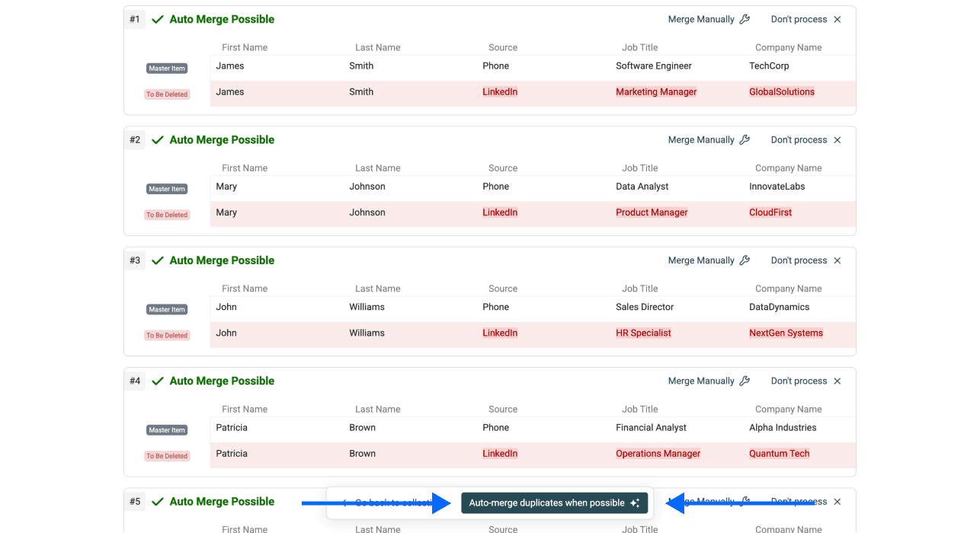980x533 pixels.
Task: Click the sparkles icon on the Auto-merge button
Action: (635, 503)
